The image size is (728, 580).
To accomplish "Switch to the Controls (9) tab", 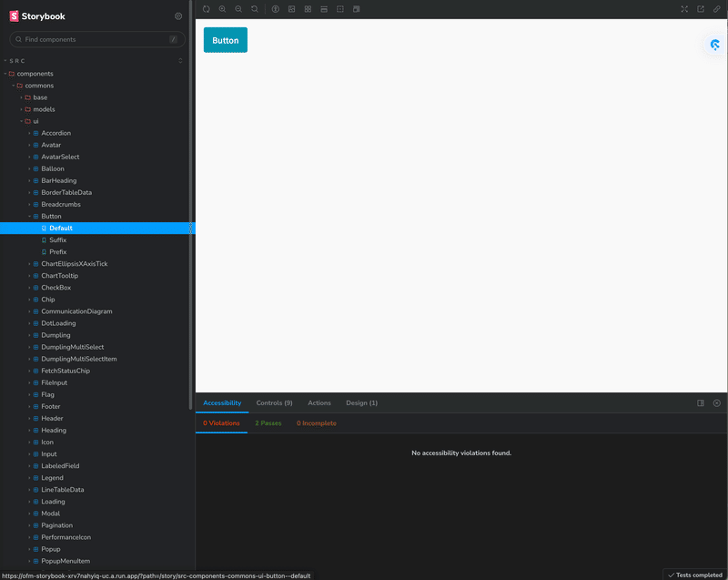I will point(275,403).
